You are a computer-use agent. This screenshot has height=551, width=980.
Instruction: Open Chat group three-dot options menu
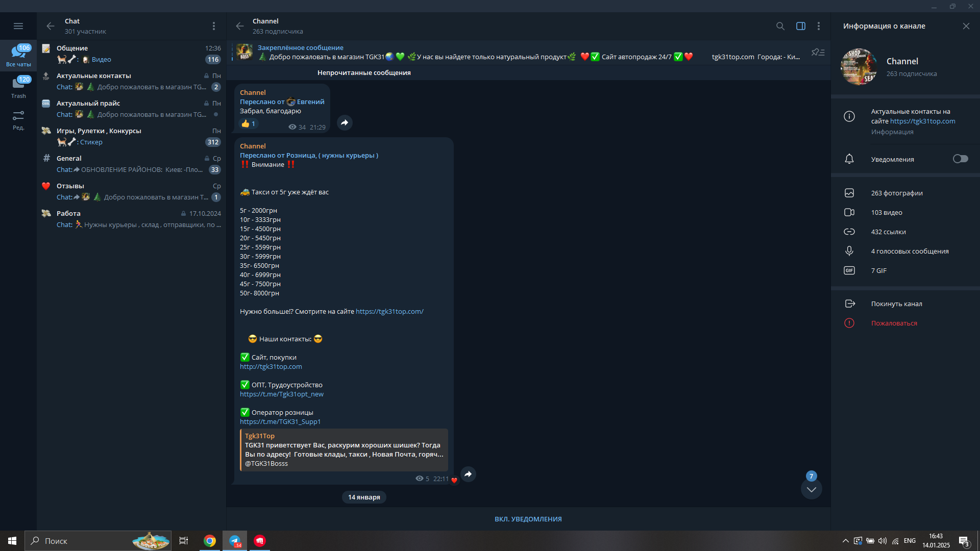(214, 26)
